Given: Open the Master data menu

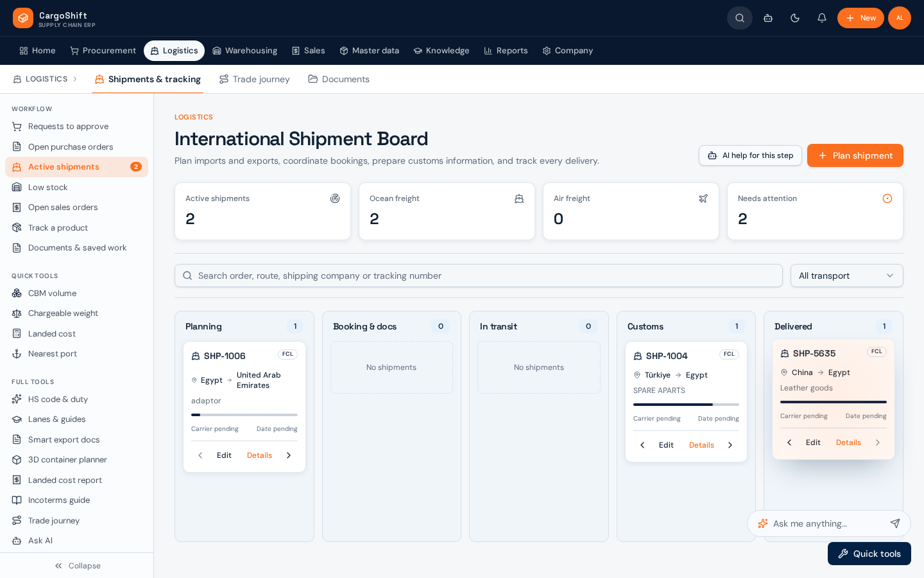Looking at the screenshot, I should click(369, 51).
